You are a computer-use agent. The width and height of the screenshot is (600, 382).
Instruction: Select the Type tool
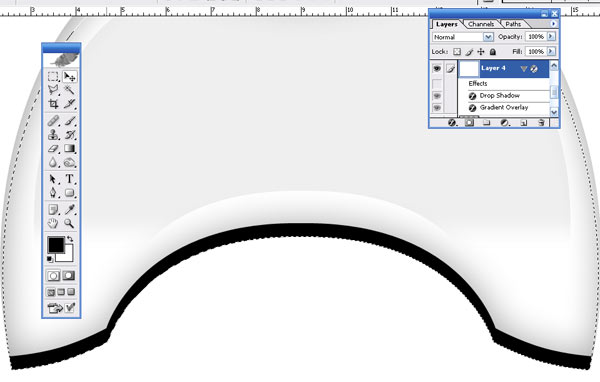(69, 179)
